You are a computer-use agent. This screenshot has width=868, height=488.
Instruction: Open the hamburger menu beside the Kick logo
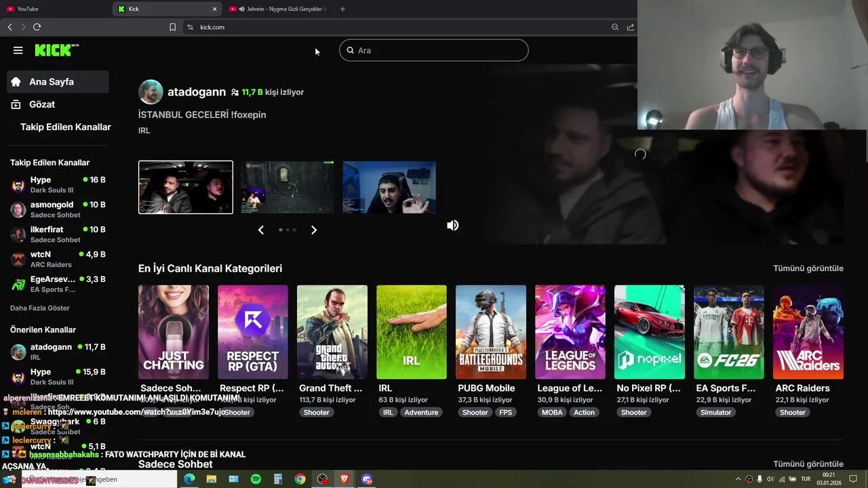pos(18,50)
